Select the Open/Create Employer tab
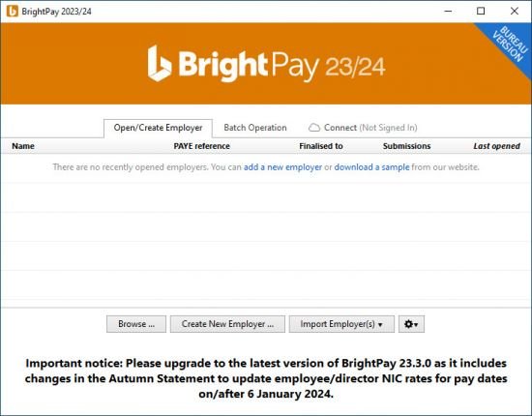Viewport: 532px width, 416px height. (x=158, y=128)
